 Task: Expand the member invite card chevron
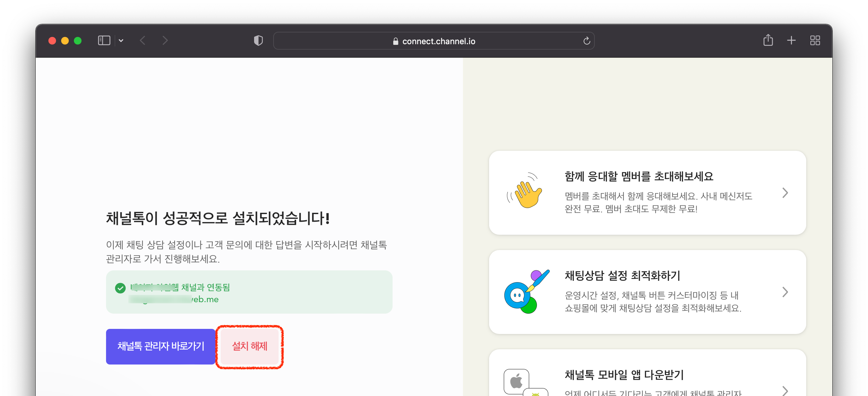click(785, 193)
